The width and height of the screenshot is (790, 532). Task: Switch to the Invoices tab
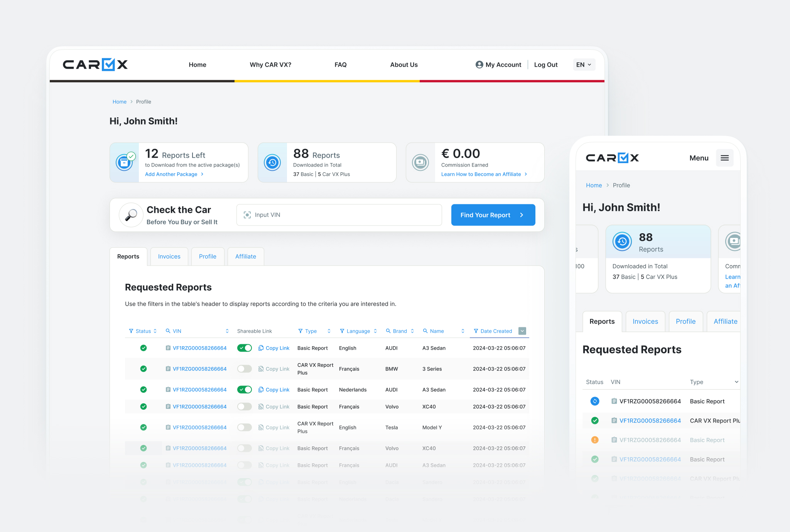coord(169,257)
